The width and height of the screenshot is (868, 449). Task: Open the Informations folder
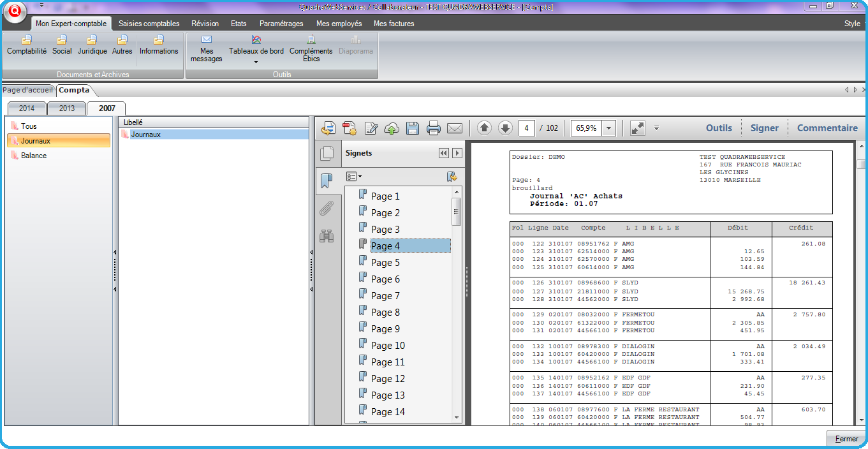coord(159,45)
